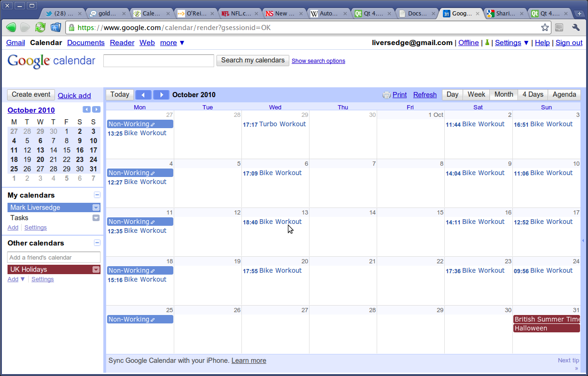Click the printer icon beside Print

pyautogui.click(x=387, y=95)
